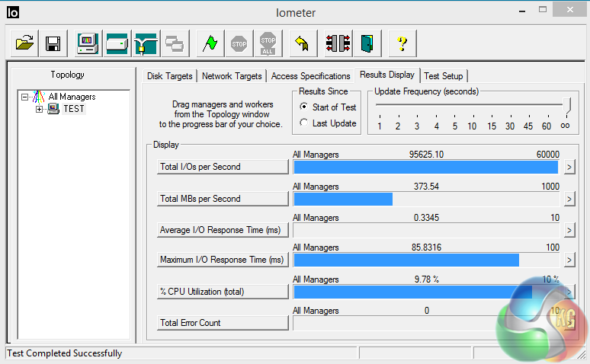
Task: Maximize the Iometer window
Action: click(x=543, y=10)
